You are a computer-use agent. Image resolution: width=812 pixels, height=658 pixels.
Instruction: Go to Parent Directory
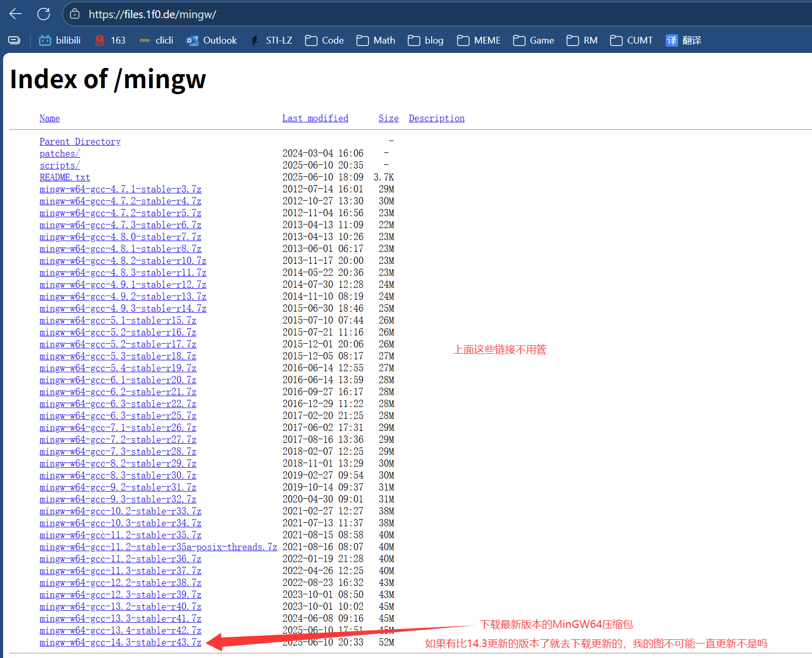(x=80, y=142)
